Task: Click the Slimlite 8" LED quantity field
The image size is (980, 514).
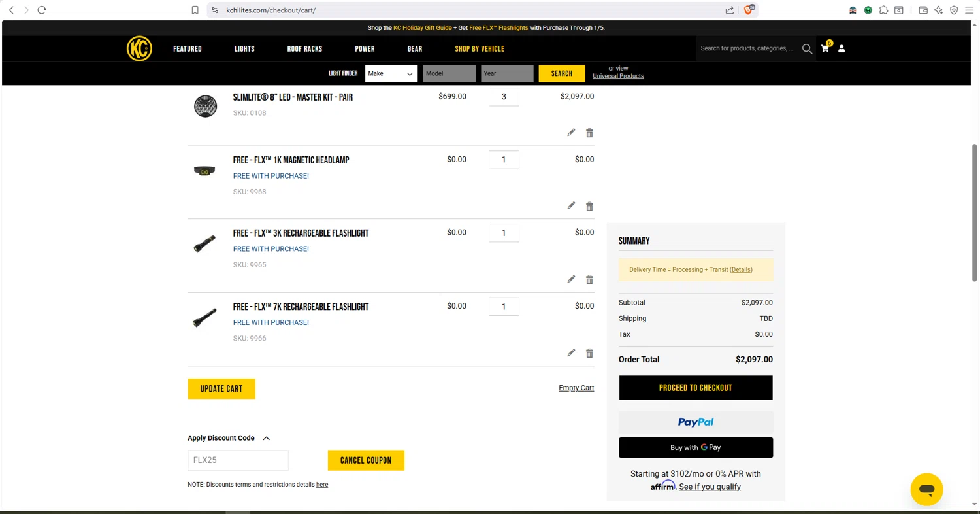Action: tap(504, 97)
